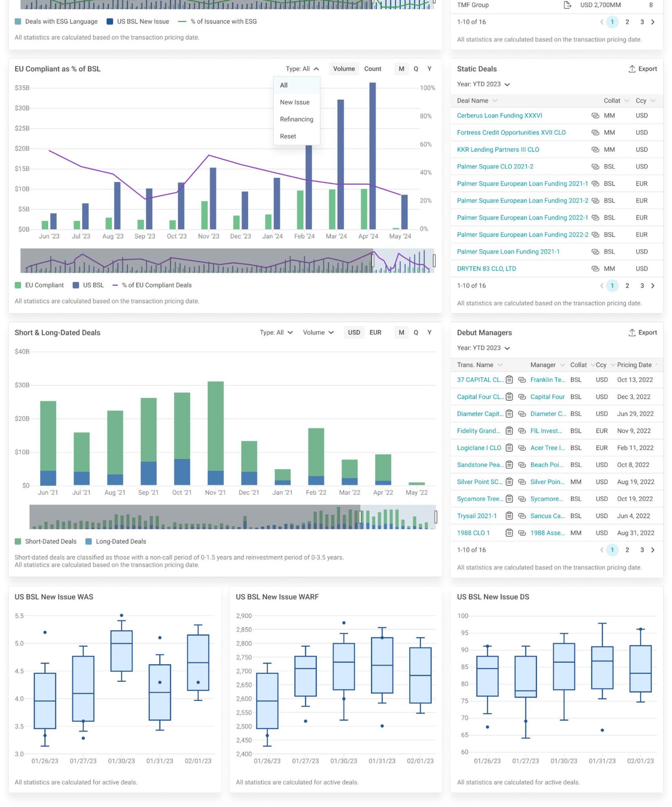
Task: Toggle EU Compliant legend series
Action: 39,285
